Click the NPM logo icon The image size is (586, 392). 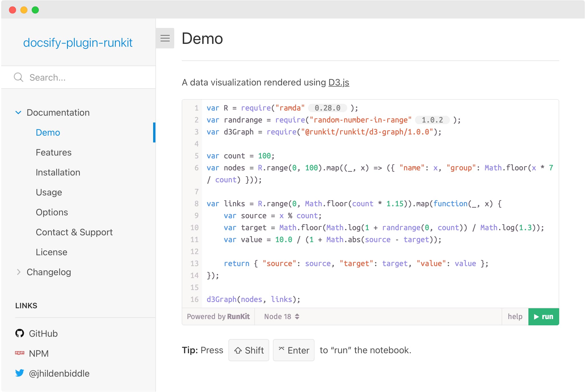[20, 353]
